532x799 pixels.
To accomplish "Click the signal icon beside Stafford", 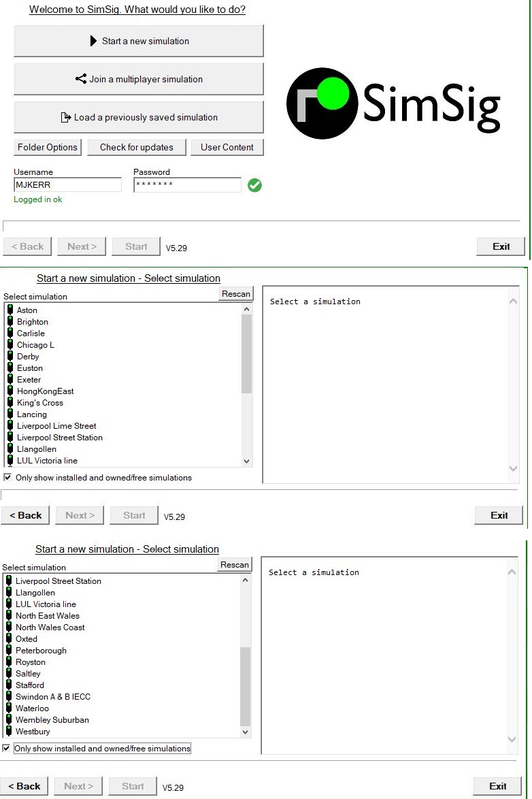I will point(9,685).
